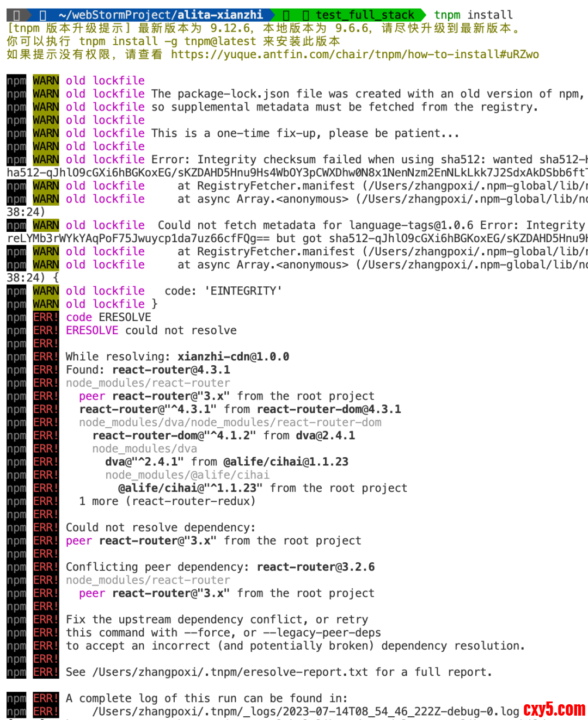Screen dimensions: 588x720
Task: Click the 'code ERESOLVE' error line
Action: tap(108, 317)
